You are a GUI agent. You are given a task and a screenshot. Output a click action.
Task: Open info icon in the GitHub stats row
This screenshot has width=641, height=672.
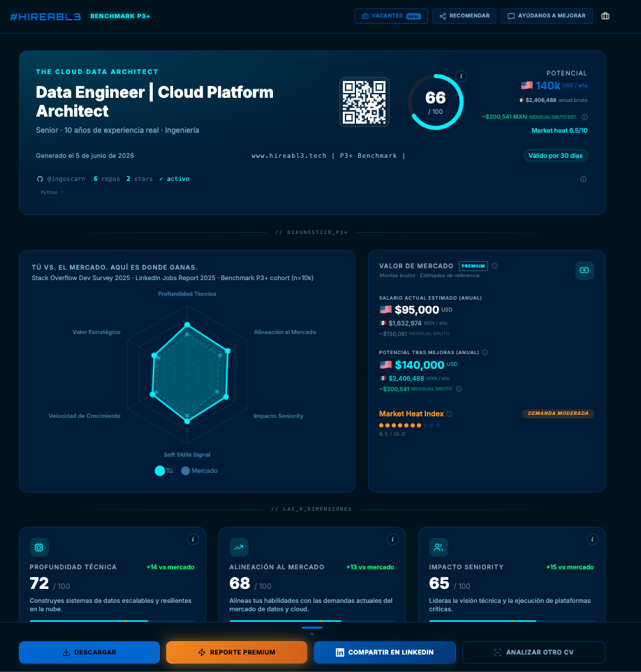pyautogui.click(x=583, y=179)
